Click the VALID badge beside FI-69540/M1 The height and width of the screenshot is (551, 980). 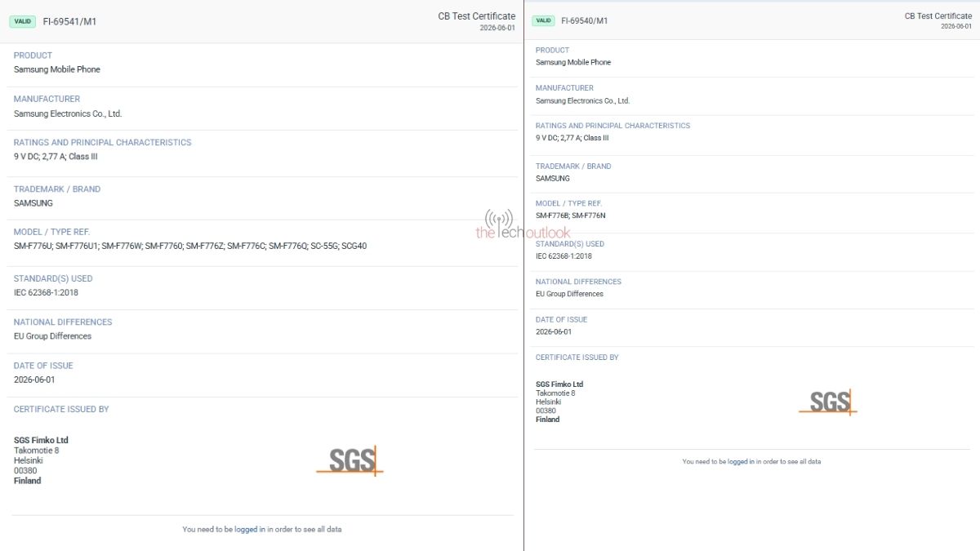pos(543,20)
